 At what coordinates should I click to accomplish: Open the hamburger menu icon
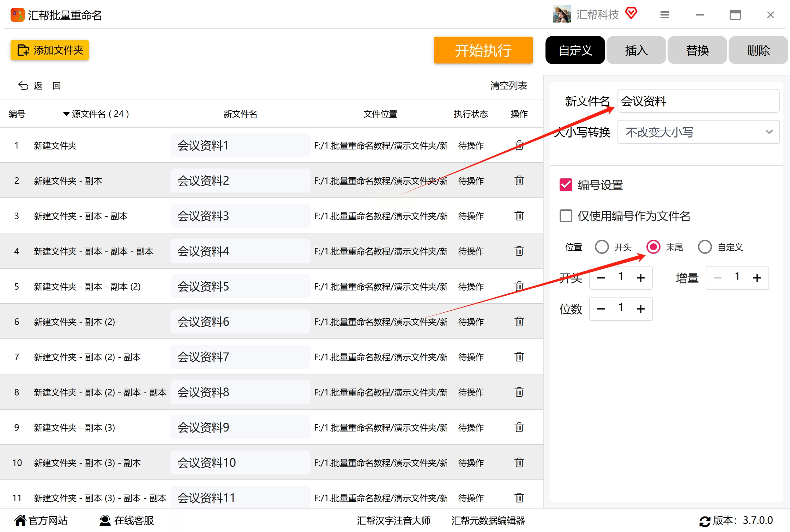click(x=664, y=15)
